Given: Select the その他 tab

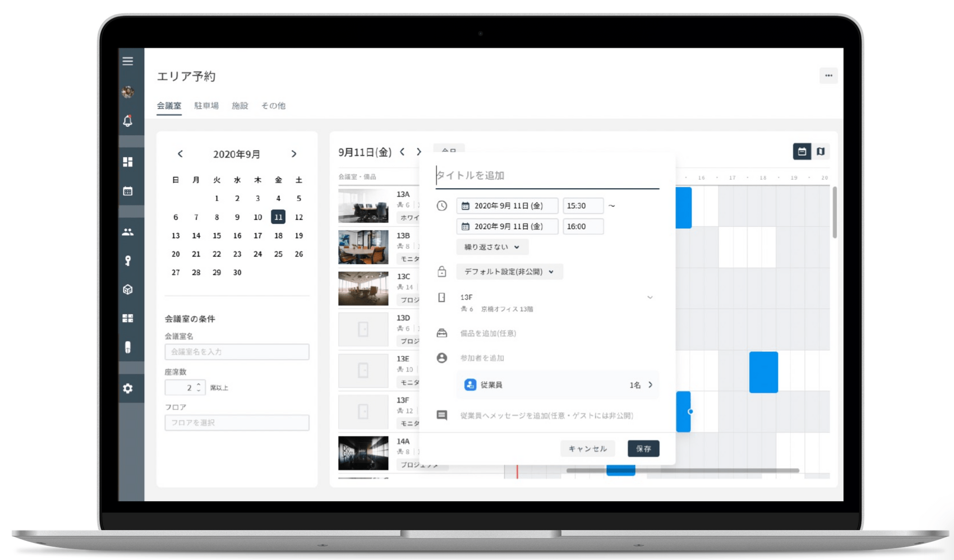Looking at the screenshot, I should 273,105.
